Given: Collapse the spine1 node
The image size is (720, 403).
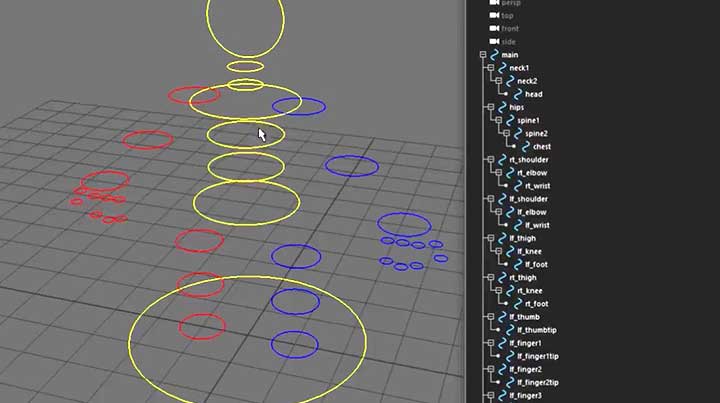Looking at the screenshot, I should [x=499, y=120].
